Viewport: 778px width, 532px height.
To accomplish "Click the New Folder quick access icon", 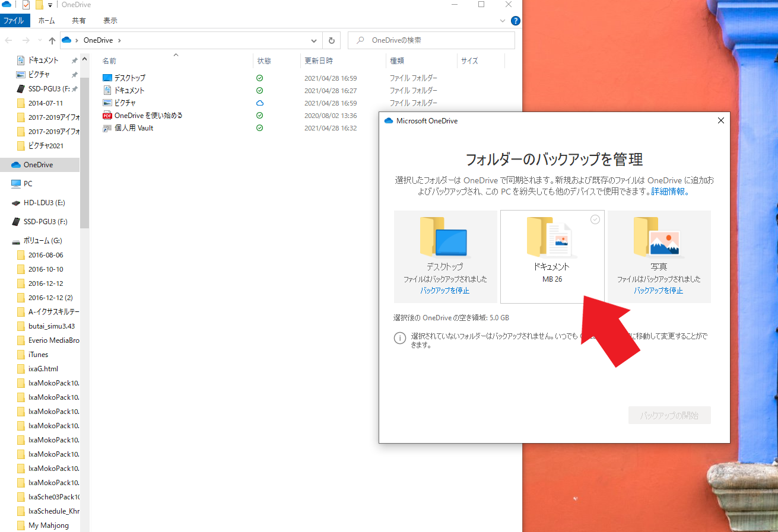I will click(x=39, y=5).
